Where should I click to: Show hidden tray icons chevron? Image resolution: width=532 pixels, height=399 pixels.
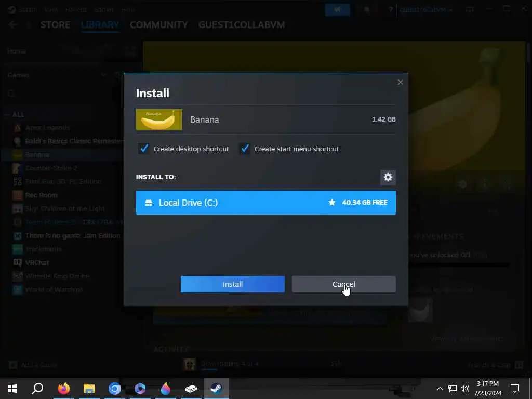tap(440, 389)
